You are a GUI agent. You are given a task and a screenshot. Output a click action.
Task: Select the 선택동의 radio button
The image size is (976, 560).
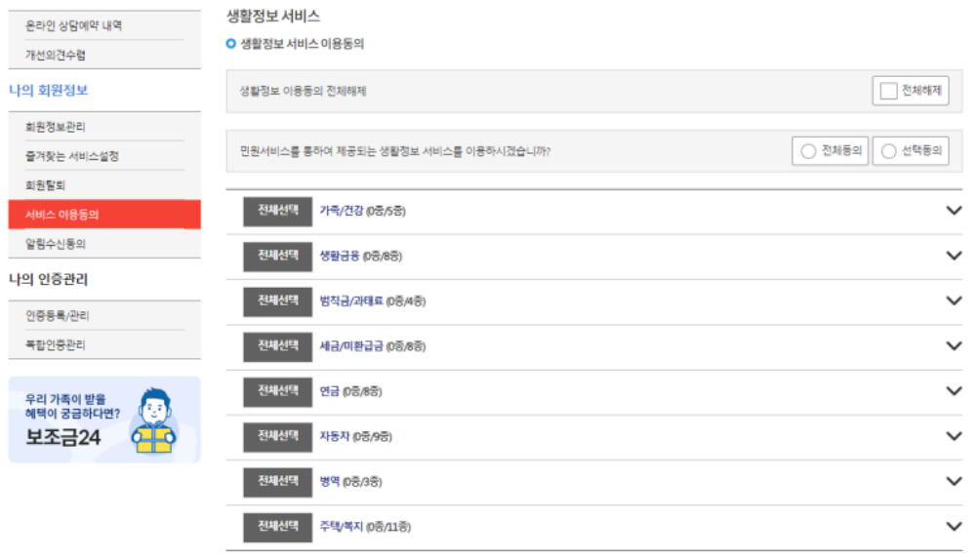coord(888,151)
